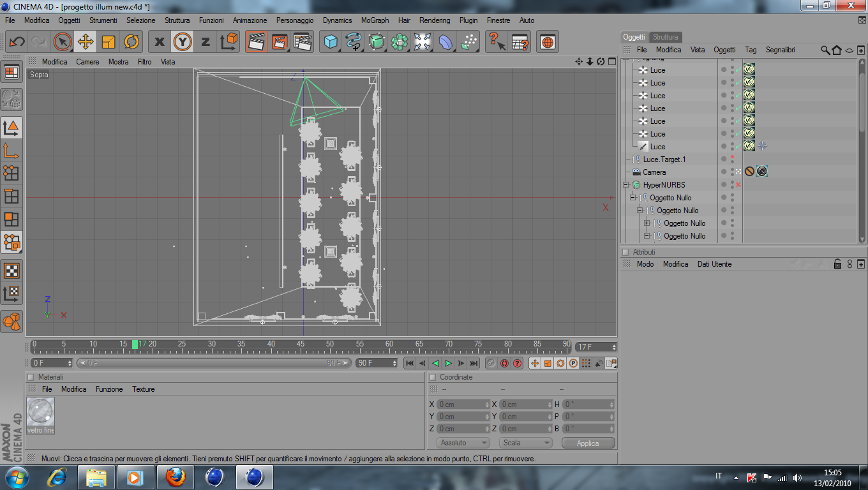Toggle Y axis lock
Image resolution: width=868 pixels, height=490 pixels.
183,42
